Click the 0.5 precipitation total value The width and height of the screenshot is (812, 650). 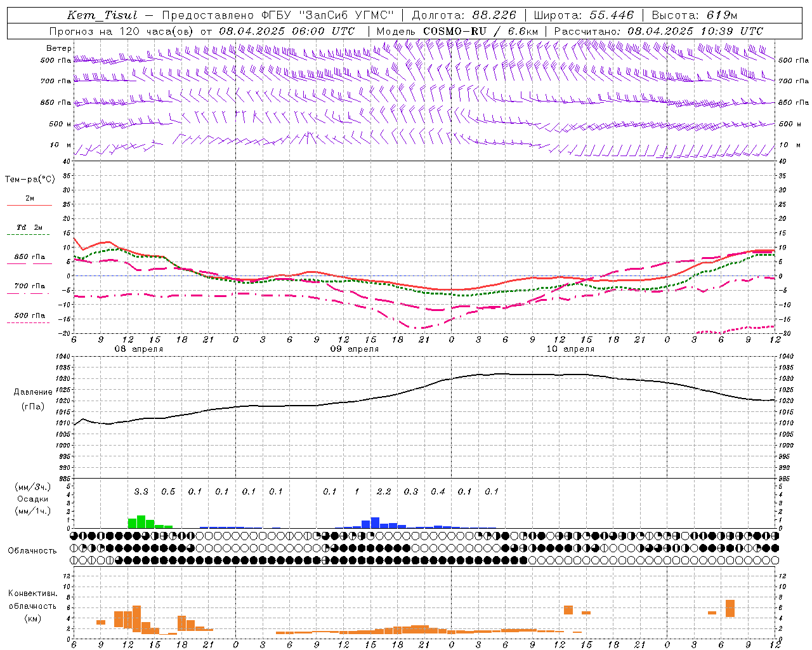pyautogui.click(x=168, y=491)
